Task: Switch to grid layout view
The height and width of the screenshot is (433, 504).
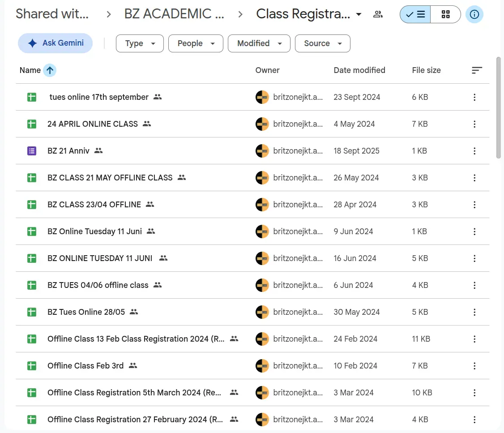Action: 445,14
